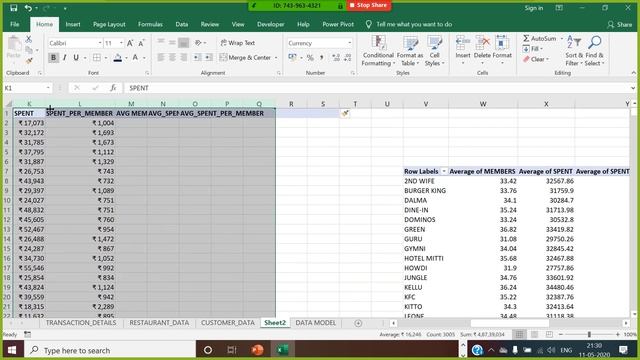Toggle Underline formatting
This screenshot has height=360, width=640.
point(76,58)
